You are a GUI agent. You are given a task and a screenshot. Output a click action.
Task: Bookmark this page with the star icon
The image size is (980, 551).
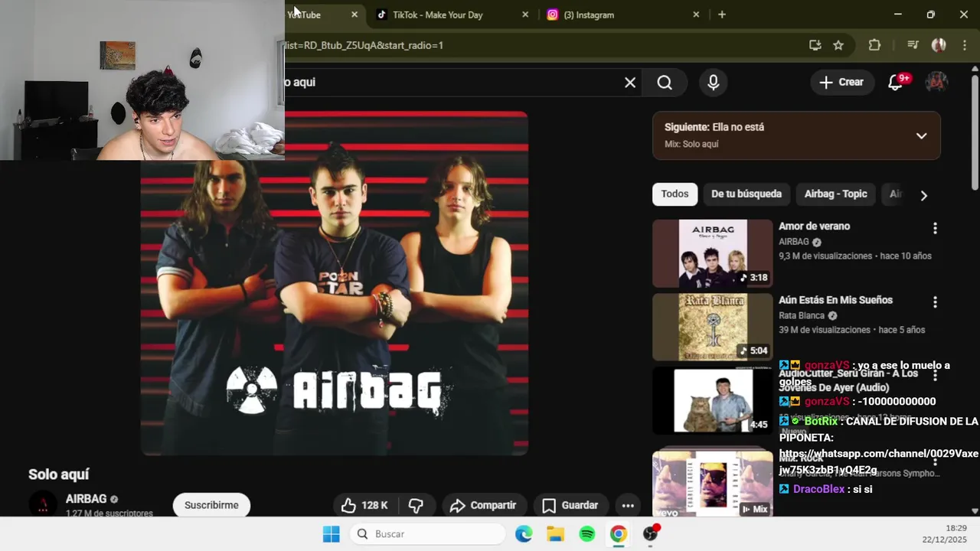(838, 45)
